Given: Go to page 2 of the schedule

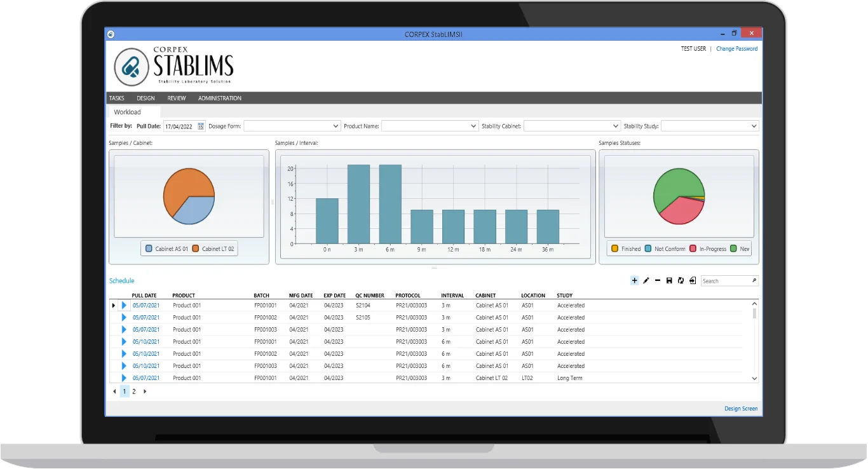Looking at the screenshot, I should (133, 391).
